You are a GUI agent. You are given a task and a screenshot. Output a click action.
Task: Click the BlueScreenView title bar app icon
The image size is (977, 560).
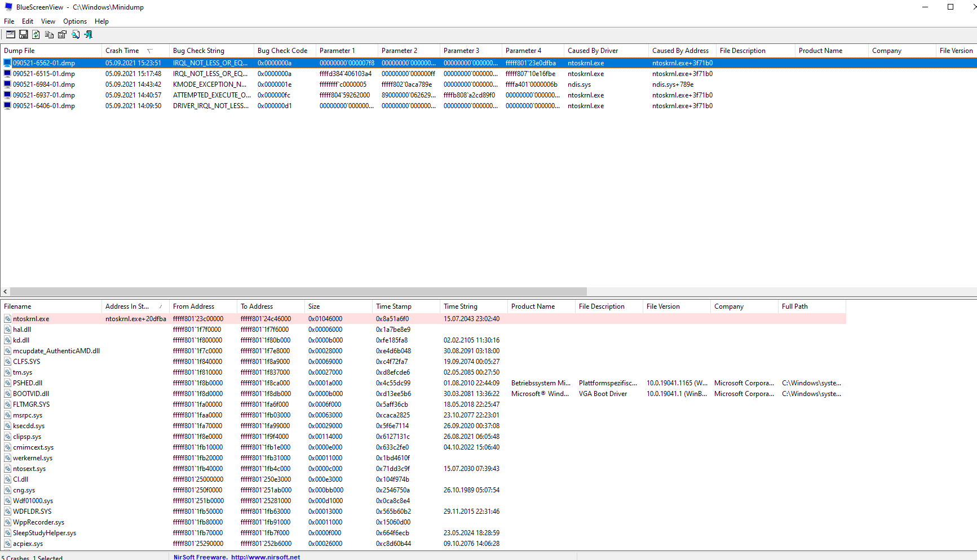click(8, 7)
